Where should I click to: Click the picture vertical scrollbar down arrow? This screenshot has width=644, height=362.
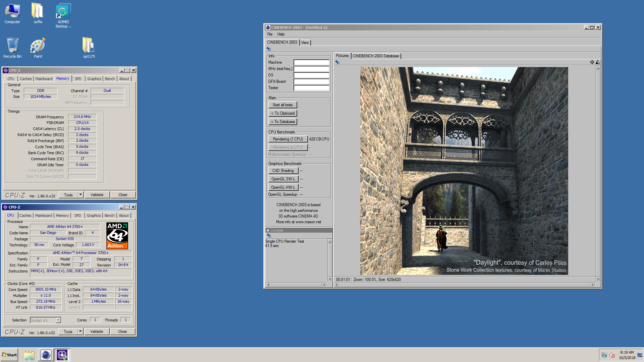[x=598, y=279]
